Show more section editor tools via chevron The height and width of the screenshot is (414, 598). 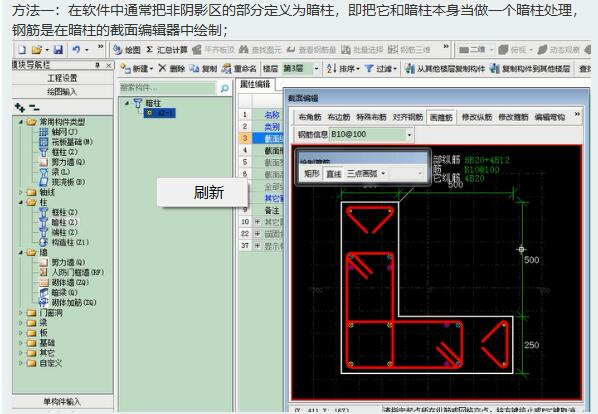577,114
